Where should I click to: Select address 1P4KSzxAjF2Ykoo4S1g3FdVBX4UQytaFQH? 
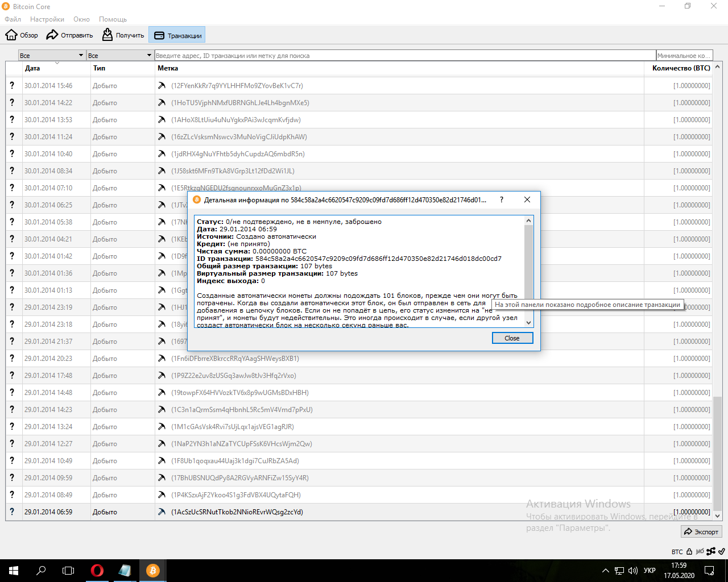(x=236, y=495)
